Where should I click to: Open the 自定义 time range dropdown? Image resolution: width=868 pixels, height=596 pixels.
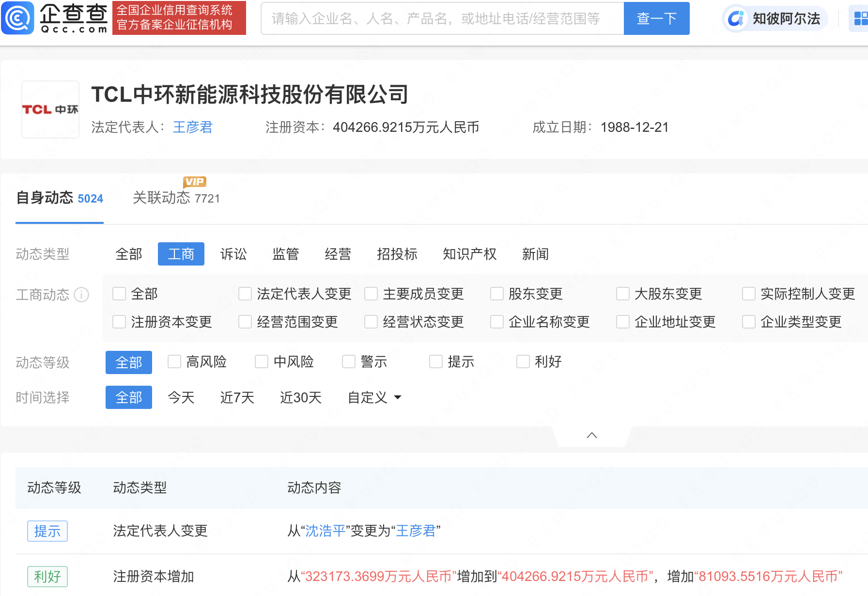click(x=374, y=397)
